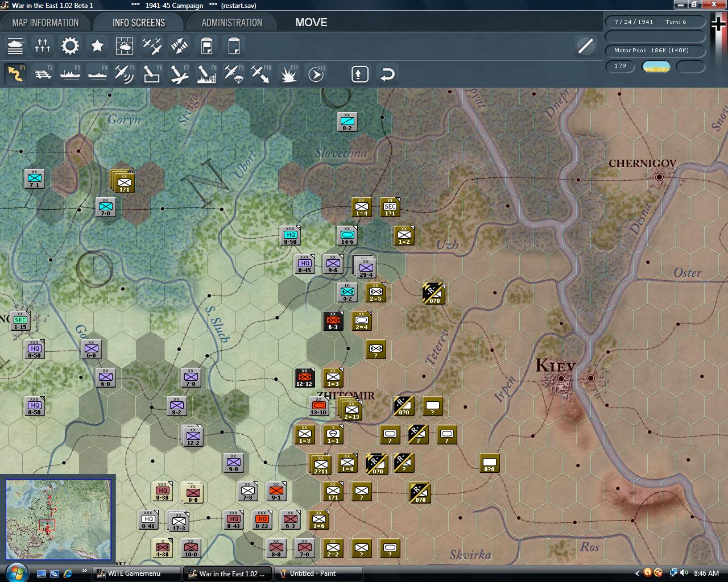Select the 10-0 unit counter
This screenshot has width=728, height=582.
(x=191, y=548)
